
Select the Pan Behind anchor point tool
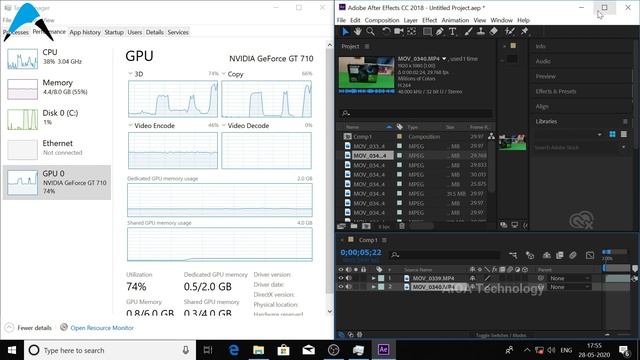point(411,31)
